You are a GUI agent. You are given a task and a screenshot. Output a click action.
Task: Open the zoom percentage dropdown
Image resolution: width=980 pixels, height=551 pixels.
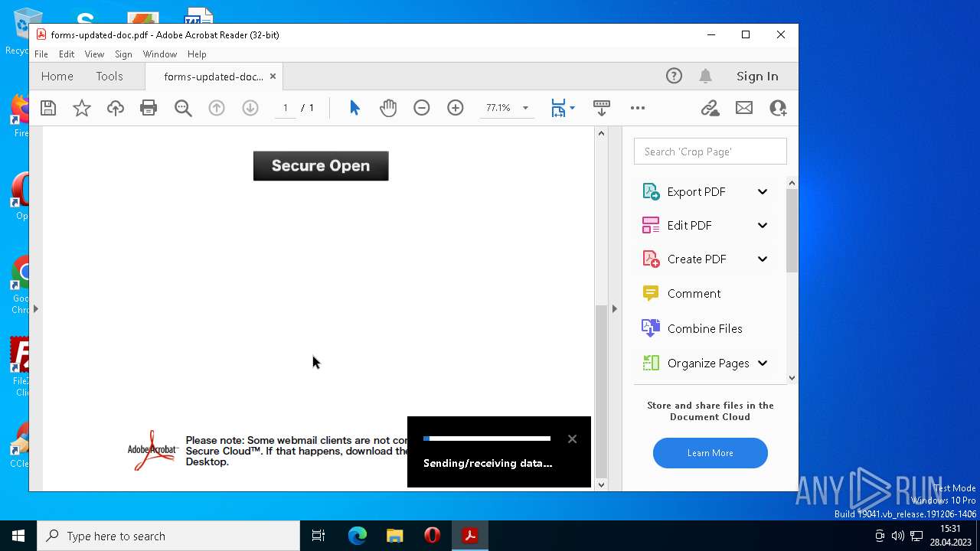[525, 108]
